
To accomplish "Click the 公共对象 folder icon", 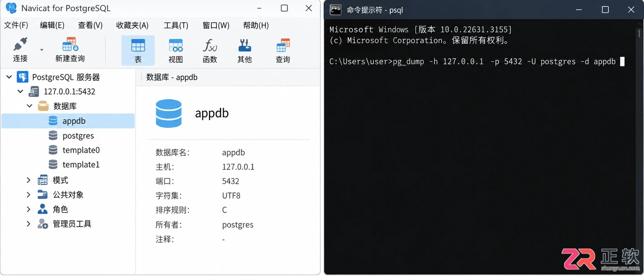I will tap(42, 195).
